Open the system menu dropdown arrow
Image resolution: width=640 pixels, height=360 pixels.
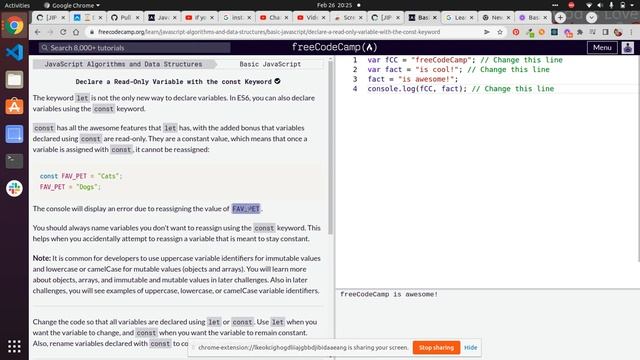click(x=633, y=5)
